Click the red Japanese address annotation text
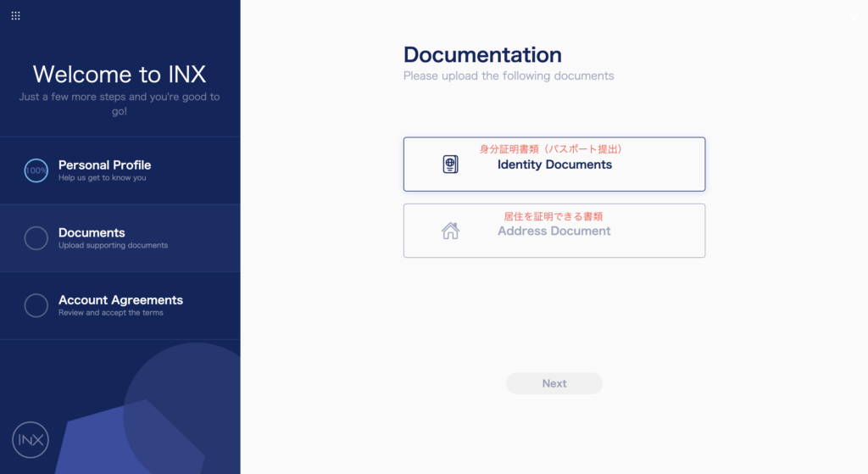 pos(553,216)
